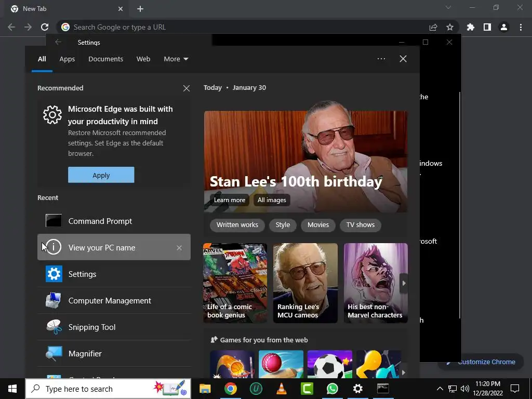532x399 pixels.
Task: Open Magnifier from Recent
Action: click(x=114, y=353)
